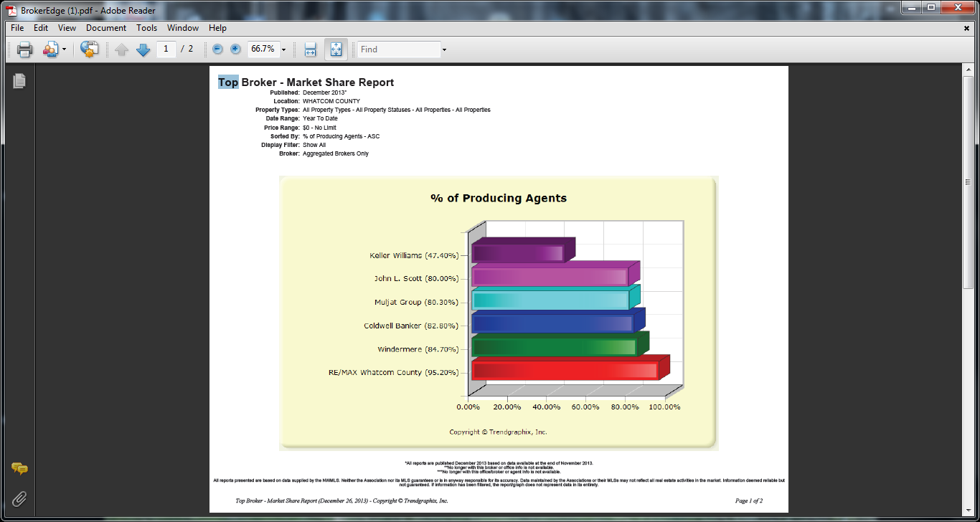The image size is (980, 522).
Task: Click the Aggregated Brokers Only text
Action: pyautogui.click(x=336, y=153)
